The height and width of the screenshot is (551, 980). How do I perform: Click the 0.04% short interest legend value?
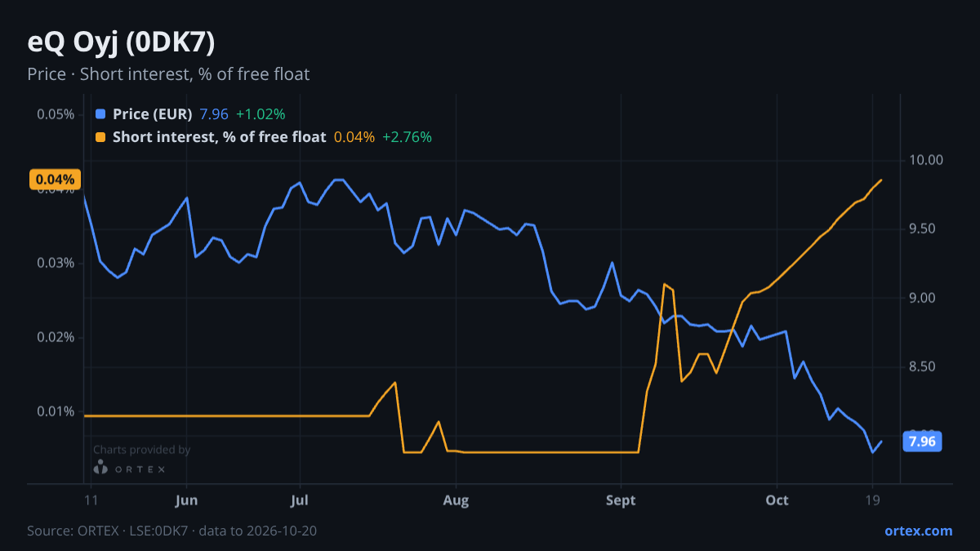point(354,137)
